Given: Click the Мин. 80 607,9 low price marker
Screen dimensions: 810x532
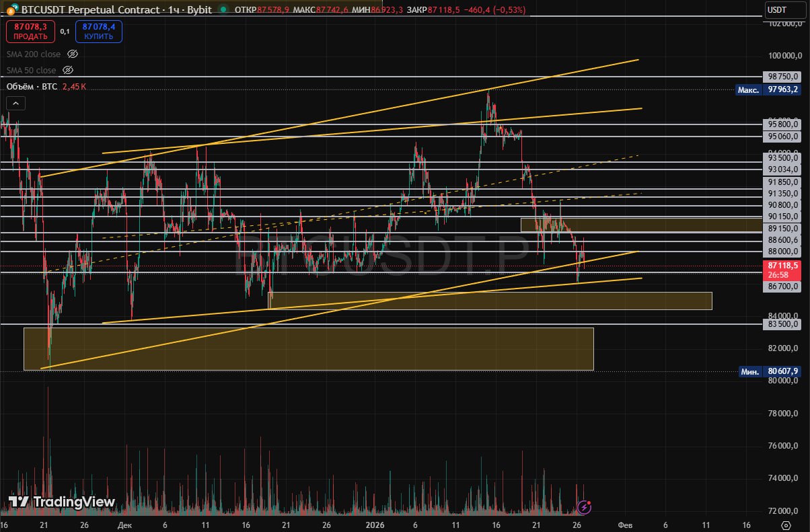Looking at the screenshot, I should coord(769,371).
